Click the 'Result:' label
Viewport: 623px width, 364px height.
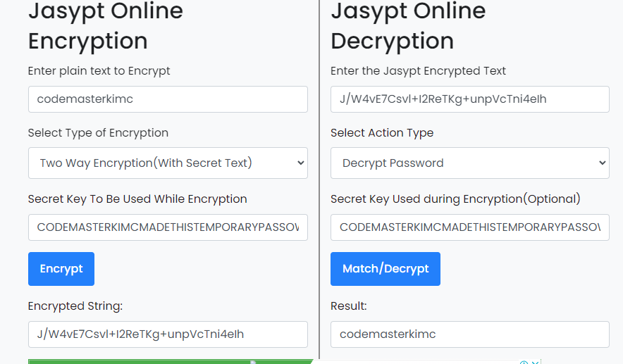click(x=348, y=306)
